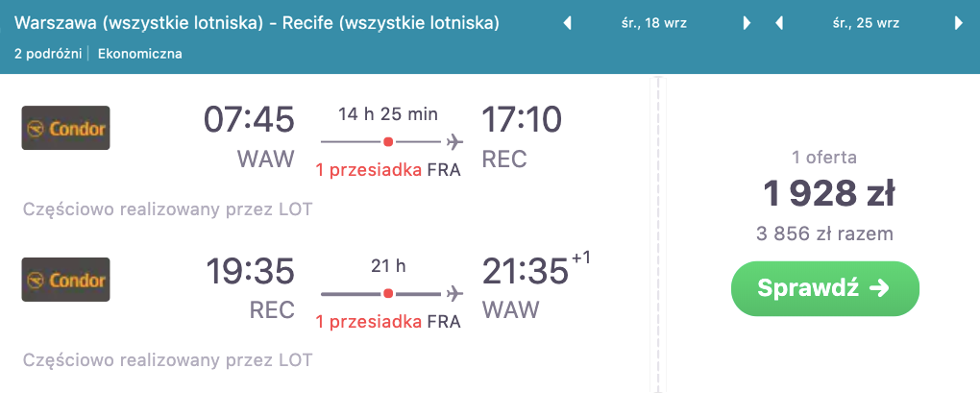The width and height of the screenshot is (980, 393).
Task: Click 1 przesiadka FRA on the return flight
Action: point(388,322)
